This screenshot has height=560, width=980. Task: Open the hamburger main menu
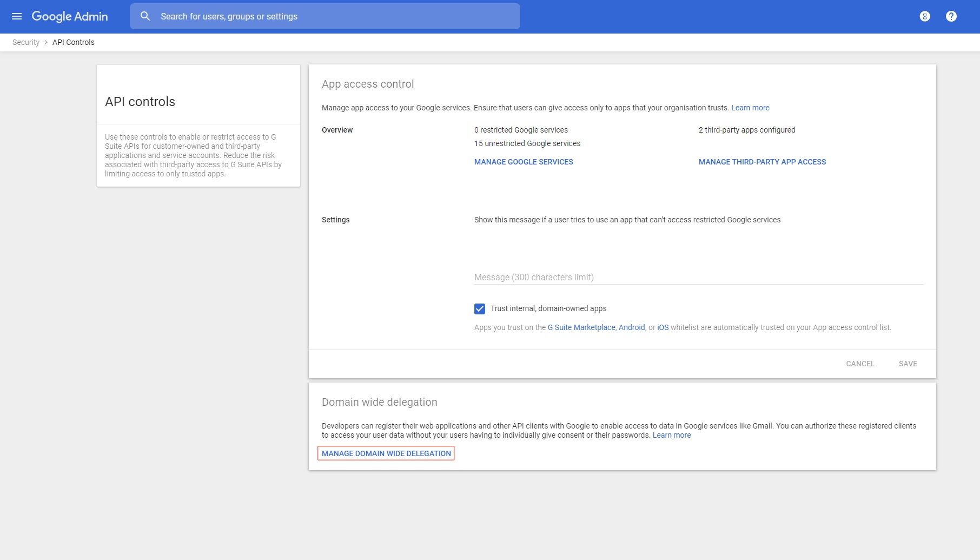[17, 16]
